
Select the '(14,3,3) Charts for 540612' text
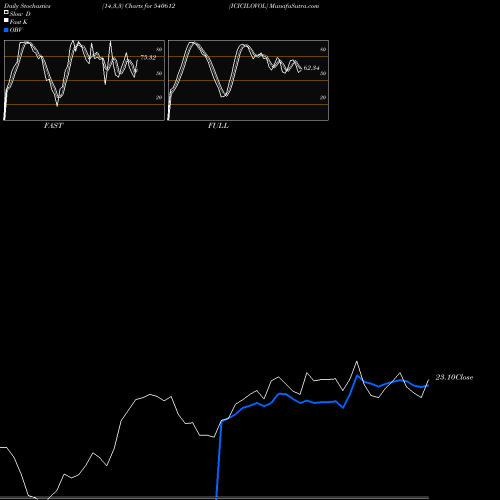[138, 6]
